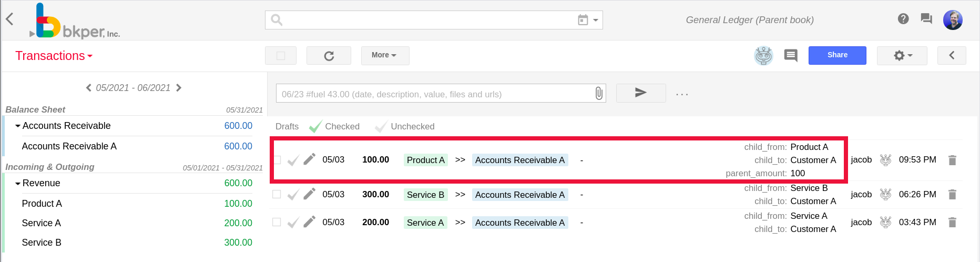Open the Transactions menu dropdown

pos(54,56)
